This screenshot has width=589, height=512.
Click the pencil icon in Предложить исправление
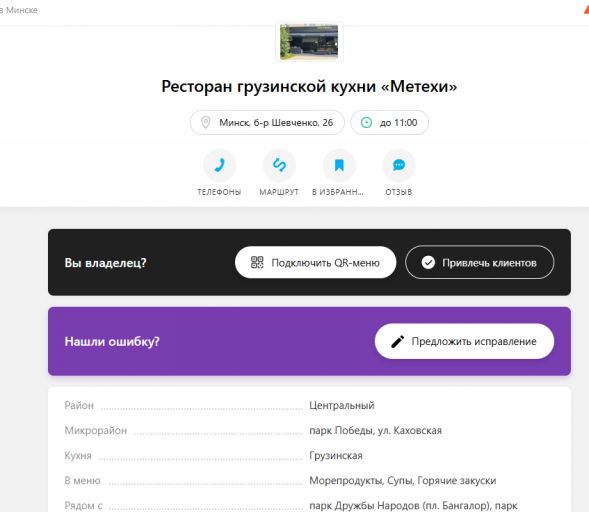tap(397, 341)
